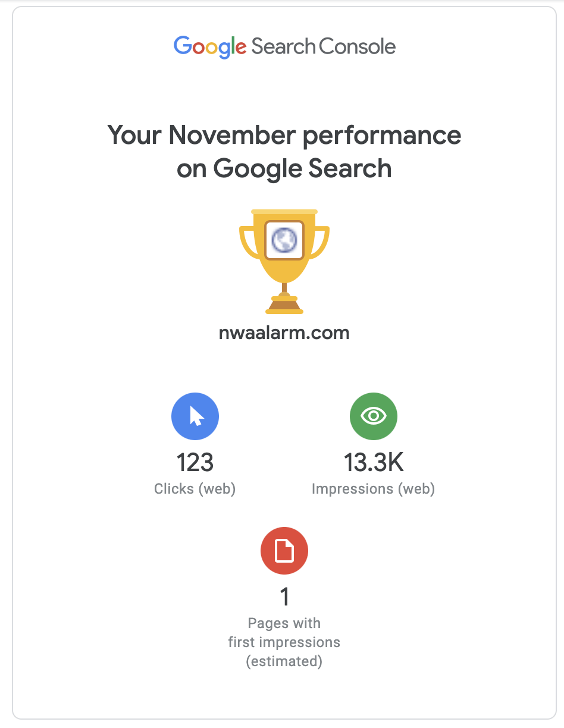Click the "Impressions (web)" label

click(374, 489)
